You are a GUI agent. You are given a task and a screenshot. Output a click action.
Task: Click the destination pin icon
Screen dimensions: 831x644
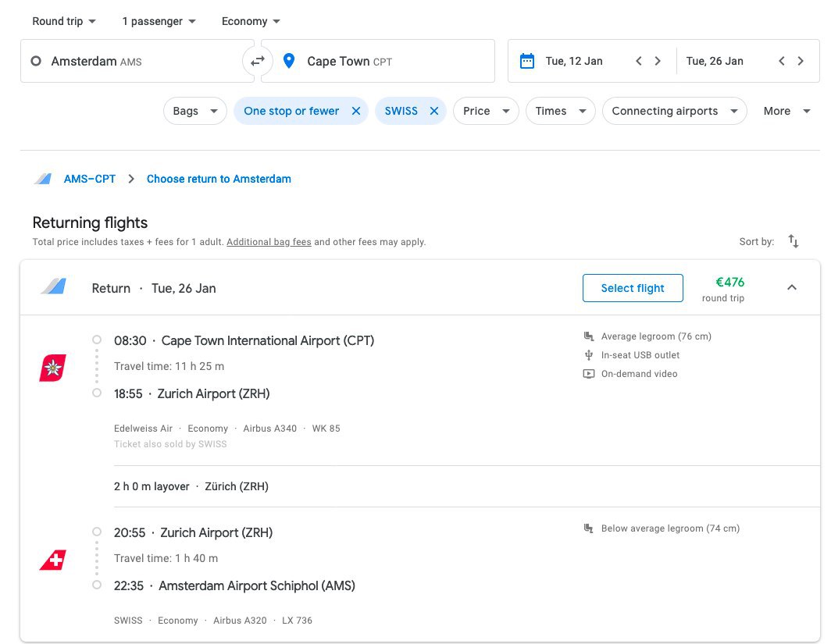point(289,61)
